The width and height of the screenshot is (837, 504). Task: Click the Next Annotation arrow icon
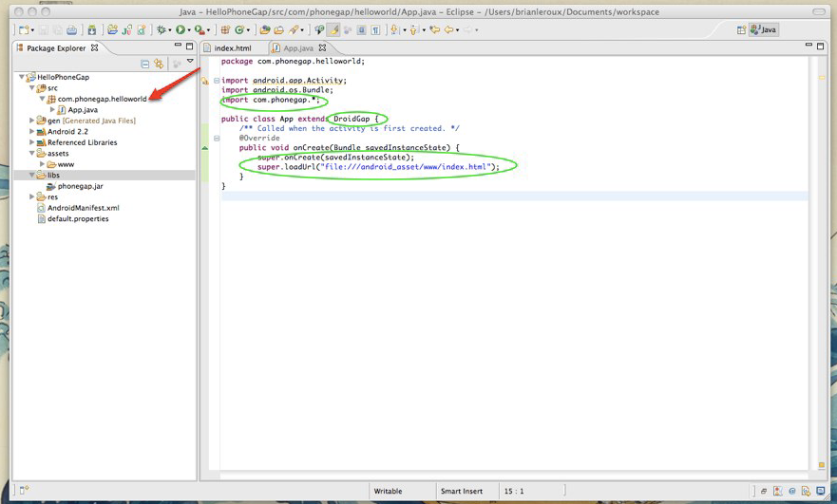394,30
